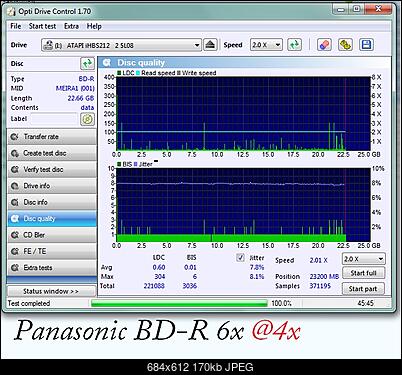Click the 100.0% progress percentage

coord(282,303)
